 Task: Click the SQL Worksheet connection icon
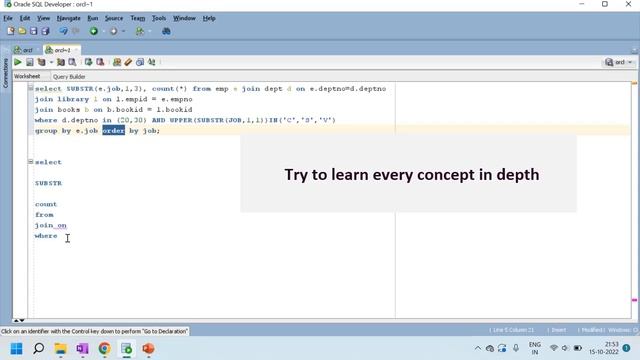click(x=140, y=31)
